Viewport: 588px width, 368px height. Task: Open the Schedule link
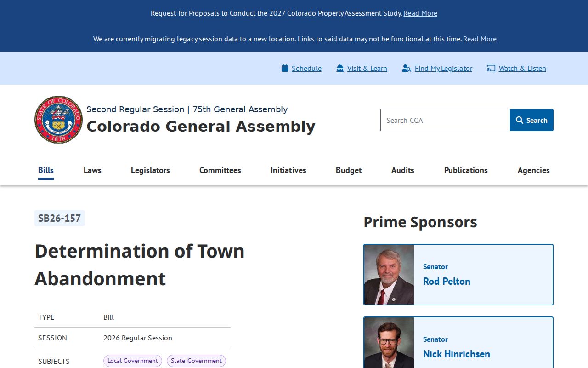click(306, 68)
